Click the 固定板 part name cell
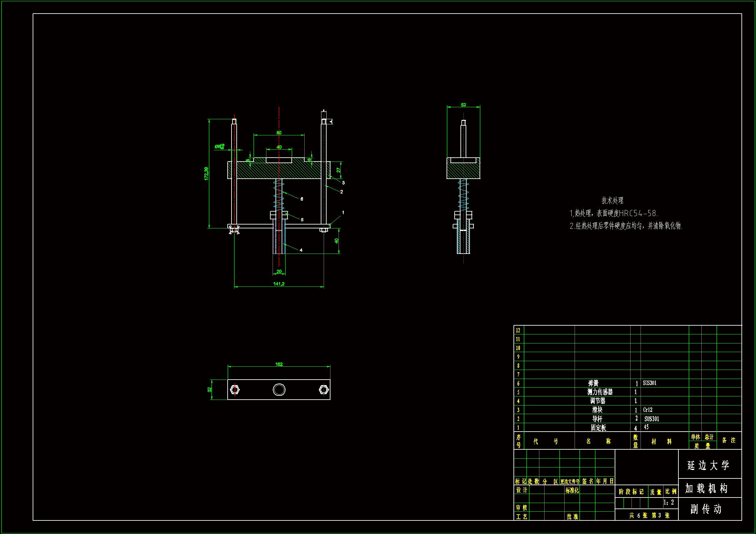 click(x=598, y=428)
